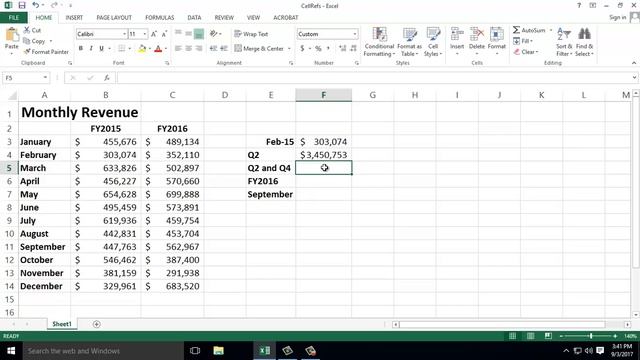Click the Cut scissors icon
Screen dimensions: 640x360
click(27, 30)
